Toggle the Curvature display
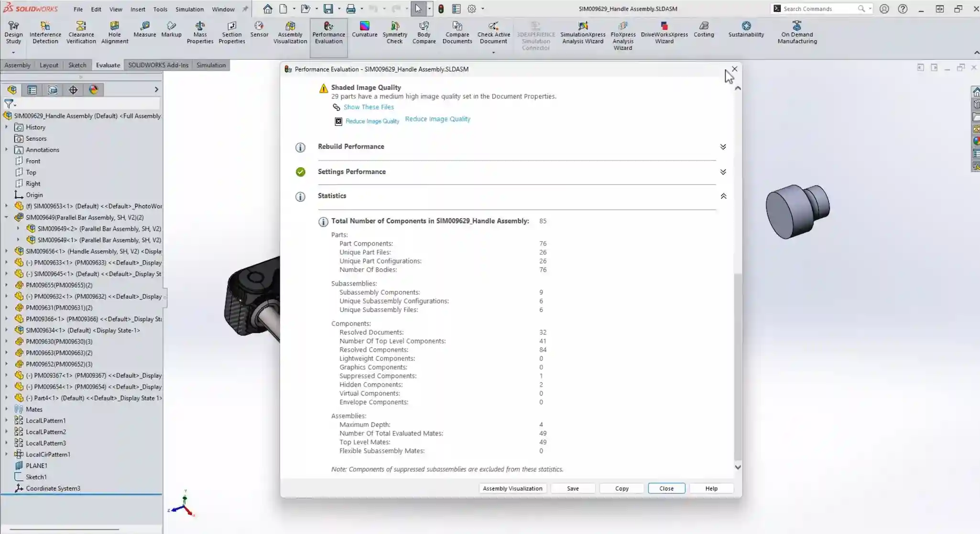980x534 pixels. [365, 29]
